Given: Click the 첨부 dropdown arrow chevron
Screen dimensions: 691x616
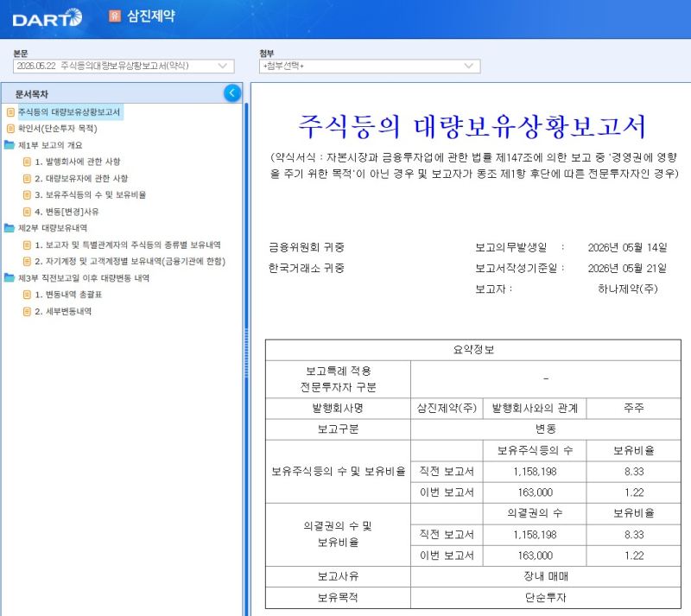Looking at the screenshot, I should (469, 67).
